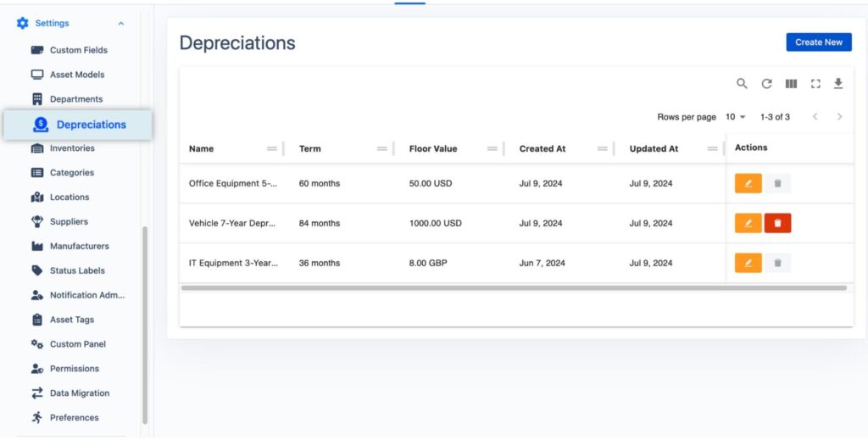Open the show/hide columns icon

tap(791, 84)
